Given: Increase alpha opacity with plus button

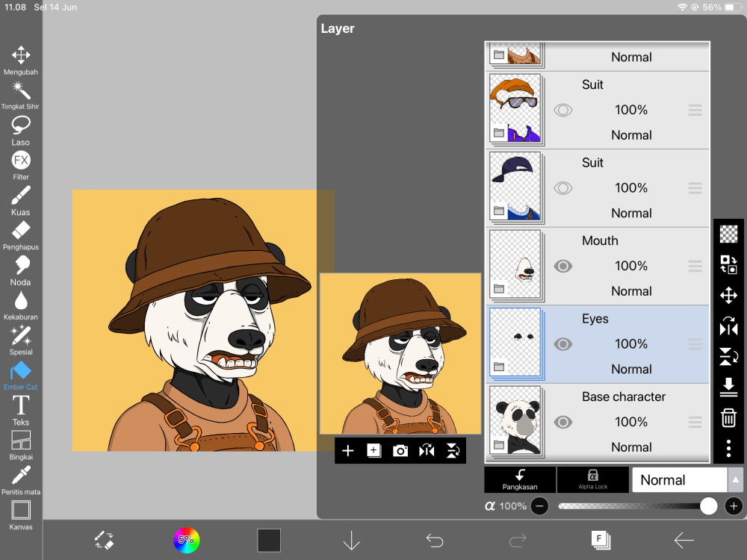Looking at the screenshot, I should click(x=734, y=506).
